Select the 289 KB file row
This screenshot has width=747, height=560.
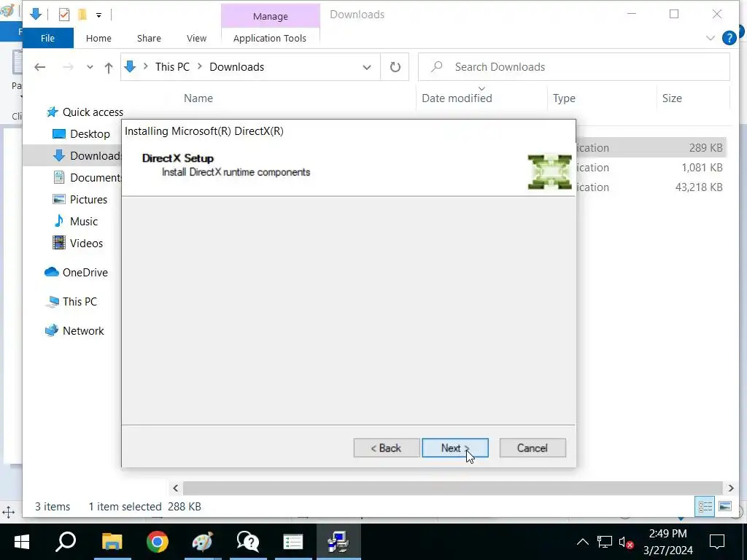tap(651, 147)
